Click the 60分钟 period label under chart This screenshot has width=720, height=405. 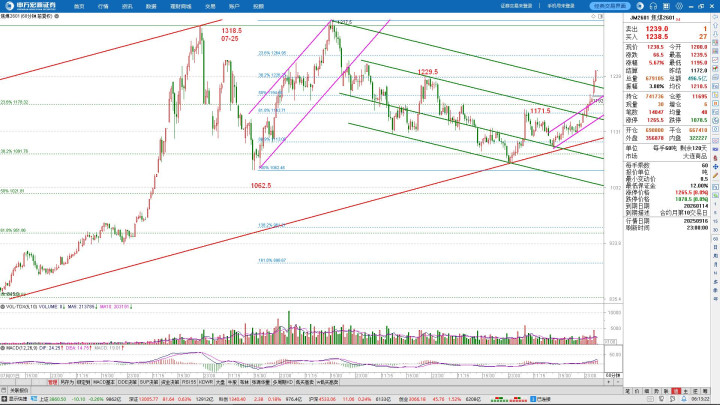tap(613, 375)
